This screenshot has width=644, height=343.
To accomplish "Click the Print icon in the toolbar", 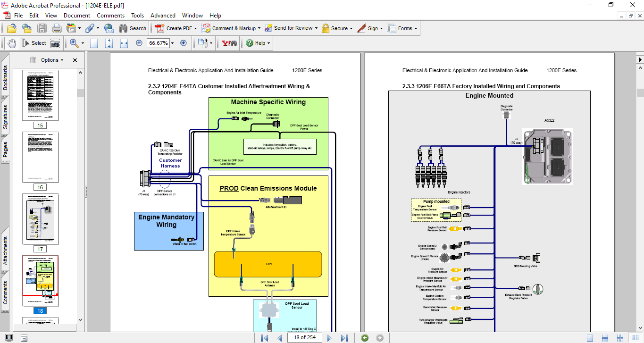I will pyautogui.click(x=57, y=28).
